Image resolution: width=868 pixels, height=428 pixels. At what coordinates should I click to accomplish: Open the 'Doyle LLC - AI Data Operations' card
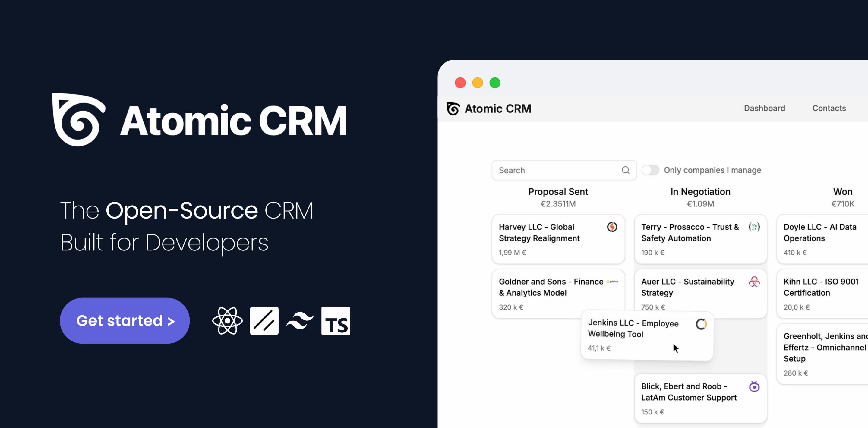coord(822,239)
